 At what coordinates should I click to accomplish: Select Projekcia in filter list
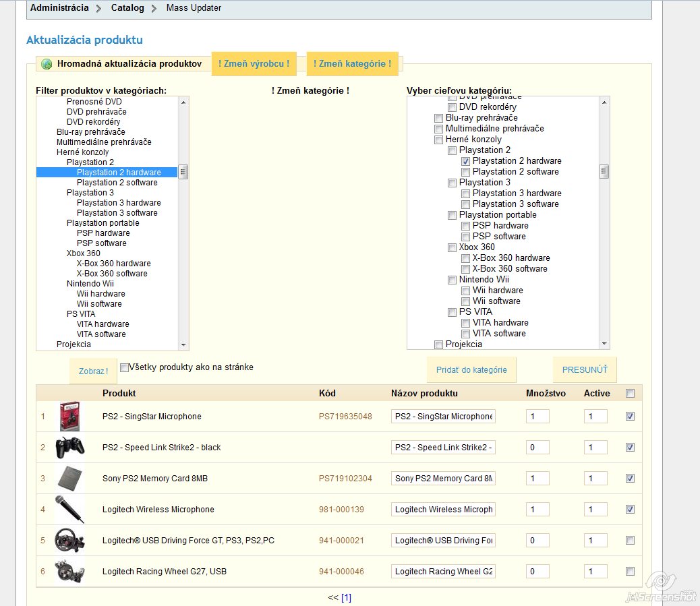click(x=74, y=344)
